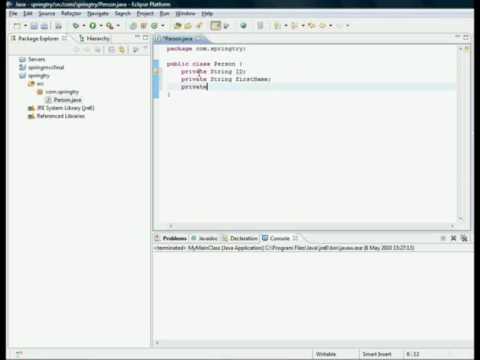The height and width of the screenshot is (360, 480).
Task: Click the green Run button icon
Action: point(93,26)
